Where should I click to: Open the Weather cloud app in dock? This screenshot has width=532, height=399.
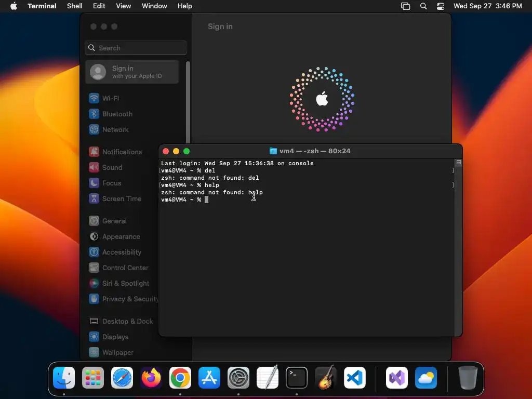click(426, 378)
